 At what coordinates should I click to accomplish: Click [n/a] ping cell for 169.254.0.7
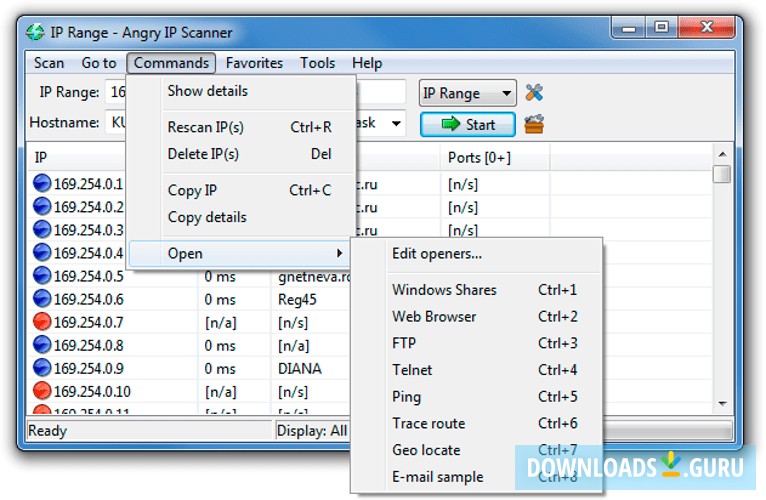220,323
